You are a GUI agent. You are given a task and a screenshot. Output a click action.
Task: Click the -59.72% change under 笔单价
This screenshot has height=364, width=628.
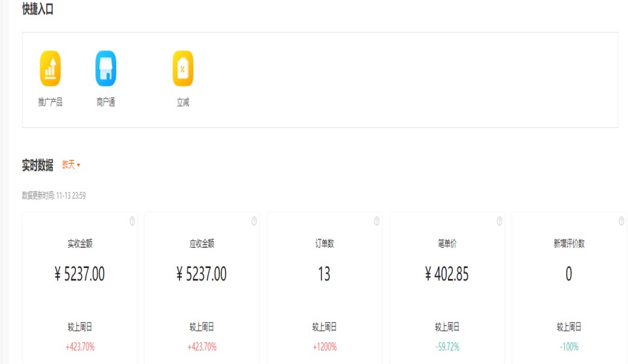coord(446,347)
